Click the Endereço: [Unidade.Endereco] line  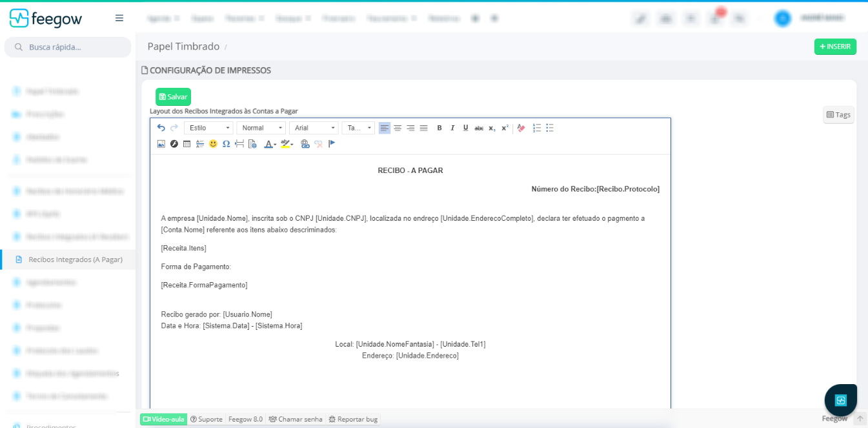click(410, 356)
